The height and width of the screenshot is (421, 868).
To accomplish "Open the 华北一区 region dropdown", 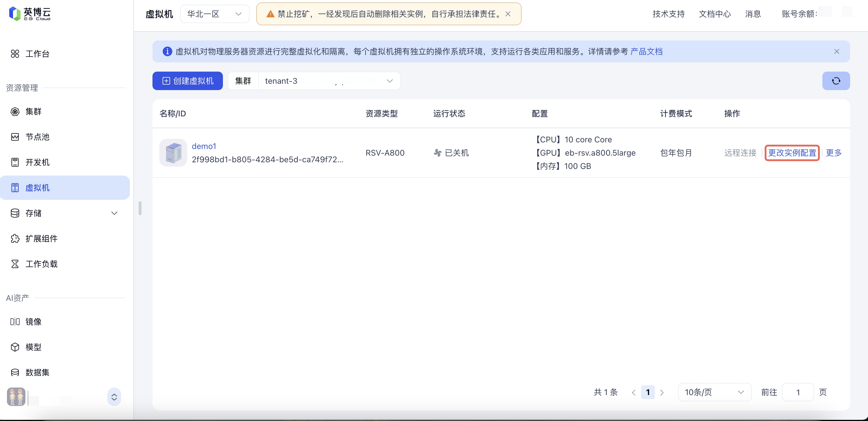I will pos(215,14).
